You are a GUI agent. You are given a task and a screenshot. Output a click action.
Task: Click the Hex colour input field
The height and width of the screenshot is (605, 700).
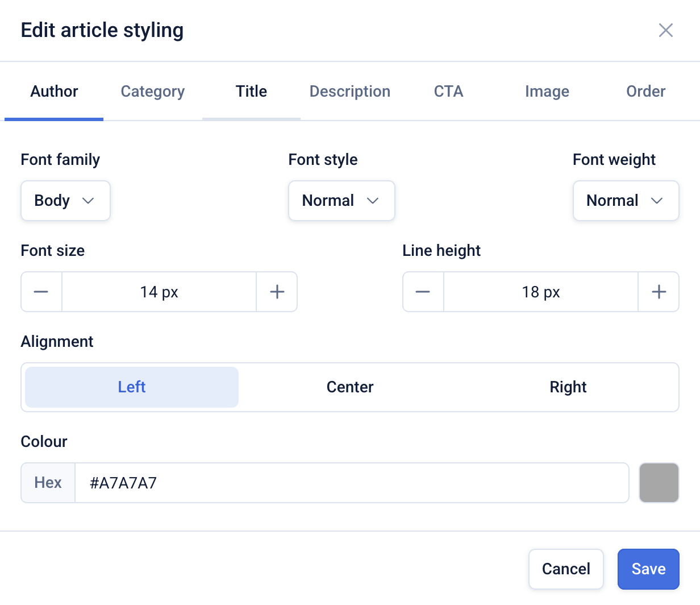[x=352, y=483]
